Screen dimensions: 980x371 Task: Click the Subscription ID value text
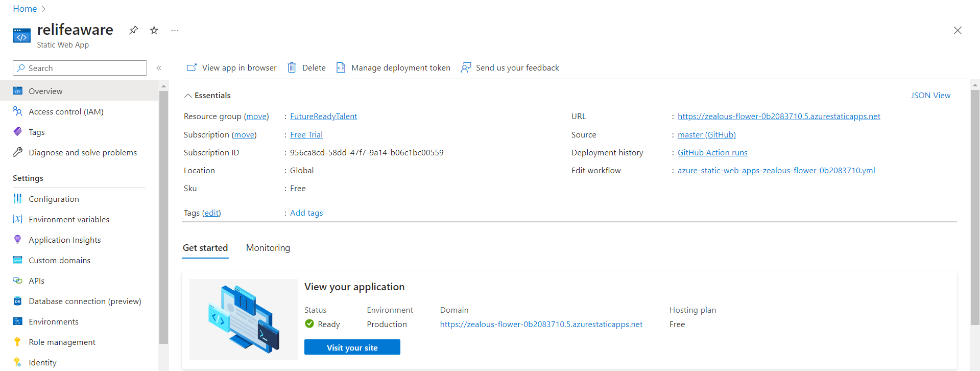click(x=367, y=153)
